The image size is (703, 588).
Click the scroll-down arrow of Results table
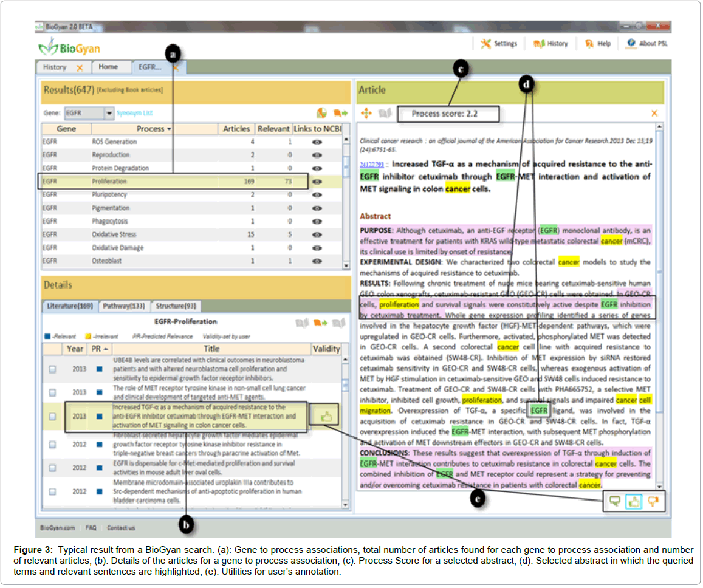346,266
